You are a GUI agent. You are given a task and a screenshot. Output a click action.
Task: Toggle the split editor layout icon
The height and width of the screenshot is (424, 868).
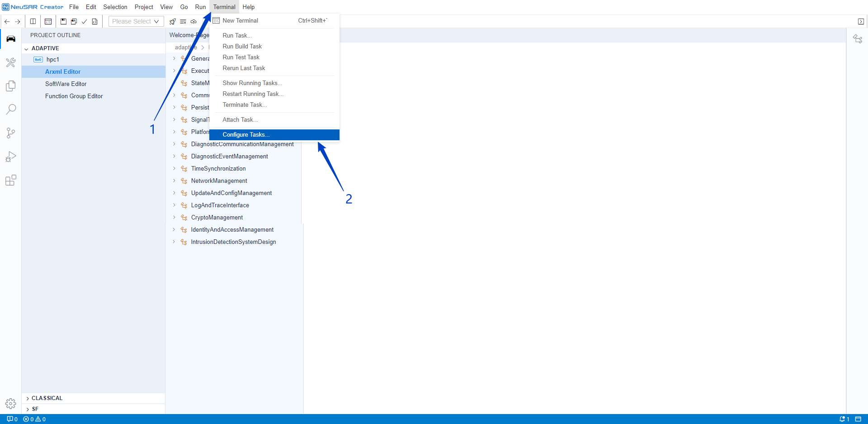pyautogui.click(x=33, y=22)
